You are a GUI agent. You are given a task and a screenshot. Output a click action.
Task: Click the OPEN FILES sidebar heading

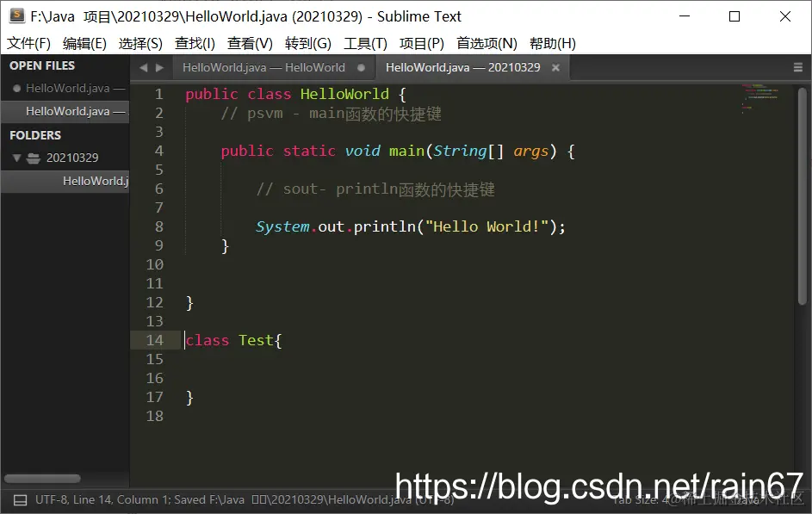pyautogui.click(x=42, y=65)
